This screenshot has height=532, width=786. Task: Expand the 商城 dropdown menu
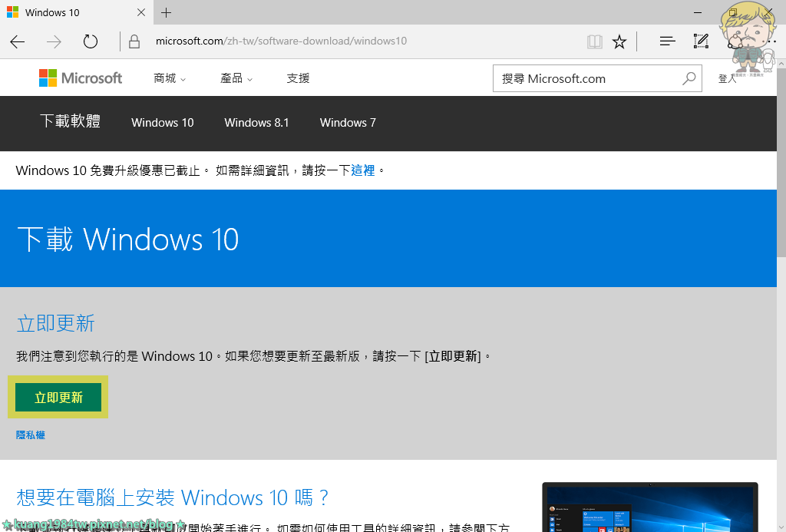[170, 78]
